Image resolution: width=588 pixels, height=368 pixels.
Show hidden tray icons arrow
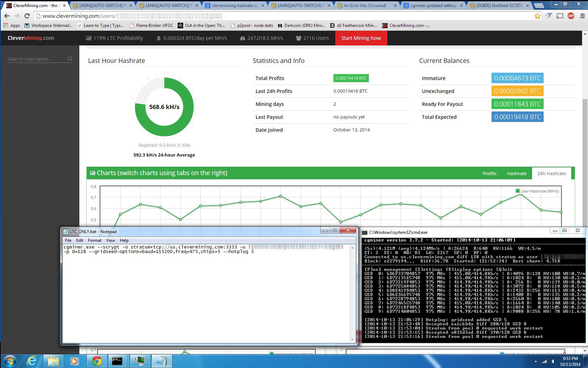[x=536, y=361]
